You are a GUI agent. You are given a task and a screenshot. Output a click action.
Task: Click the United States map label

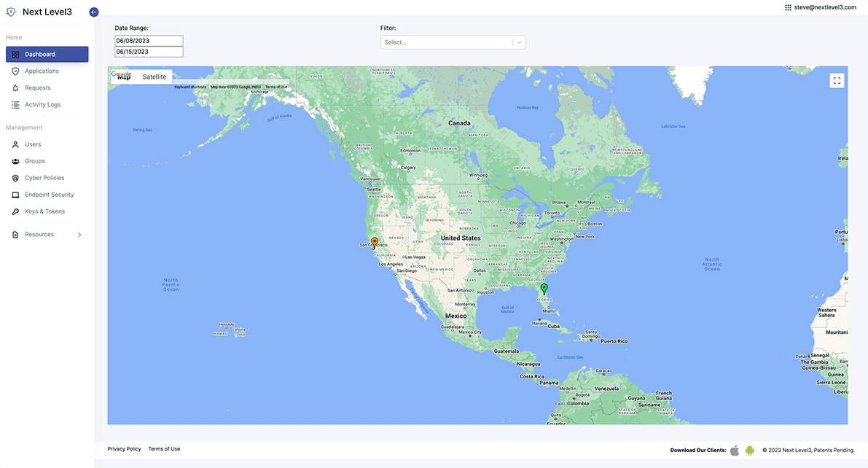click(x=461, y=238)
